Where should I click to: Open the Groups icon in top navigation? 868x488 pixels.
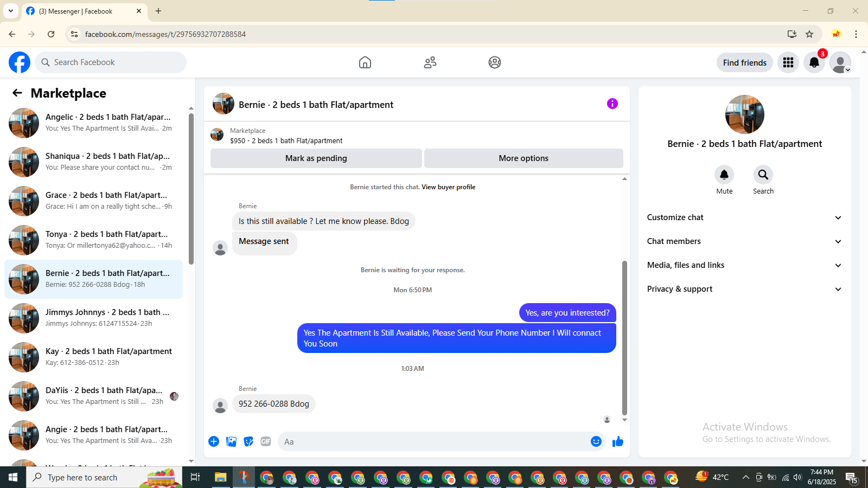click(x=495, y=62)
